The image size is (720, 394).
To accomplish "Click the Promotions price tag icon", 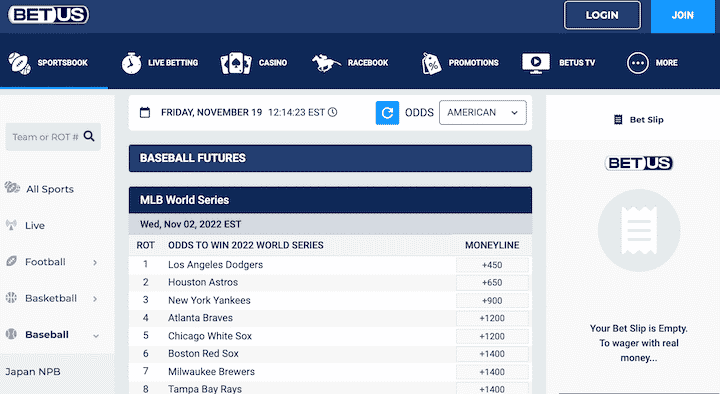I will click(431, 63).
